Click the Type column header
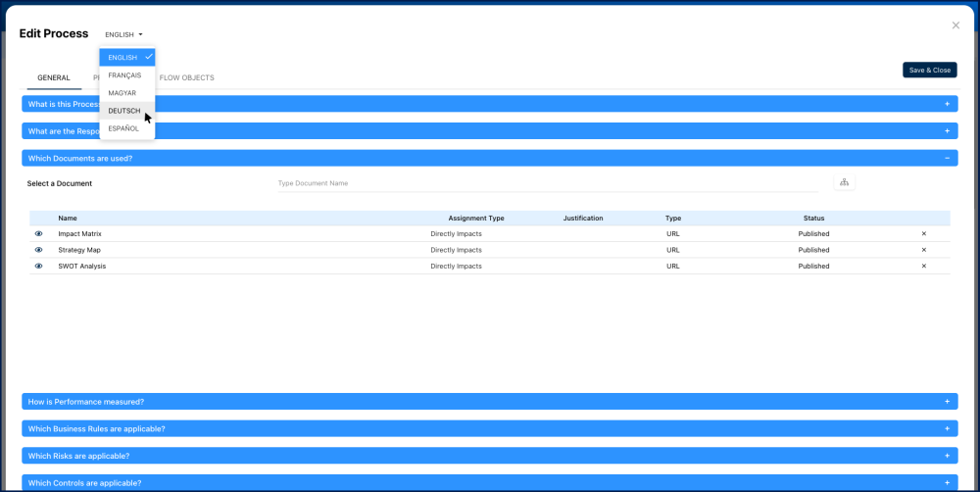This screenshot has width=980, height=492. (673, 219)
